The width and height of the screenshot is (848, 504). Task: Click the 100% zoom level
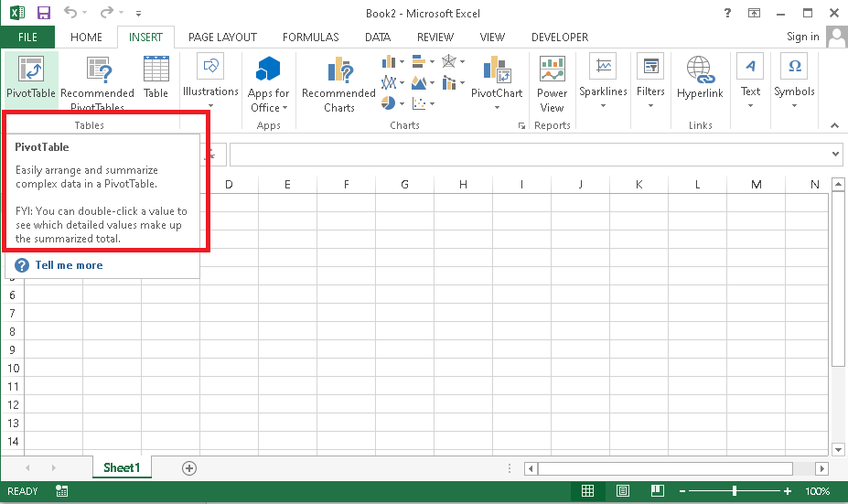817,491
